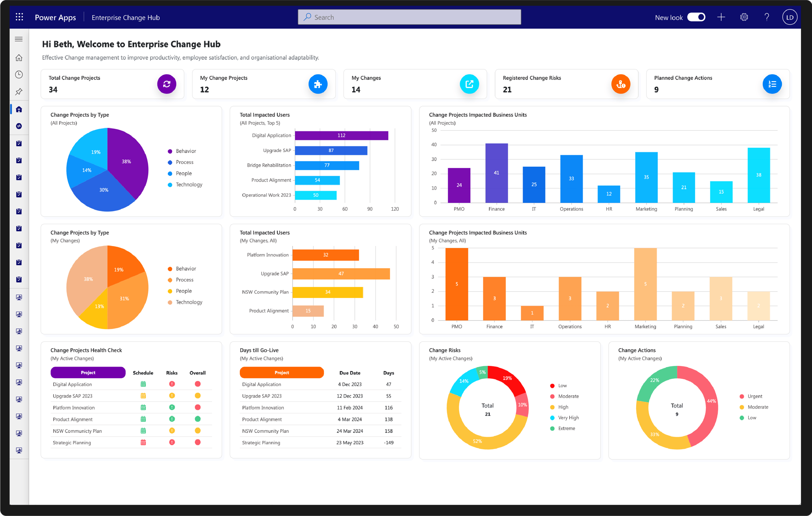
Task: Go to Home in the left sidebar
Action: pyautogui.click(x=19, y=58)
